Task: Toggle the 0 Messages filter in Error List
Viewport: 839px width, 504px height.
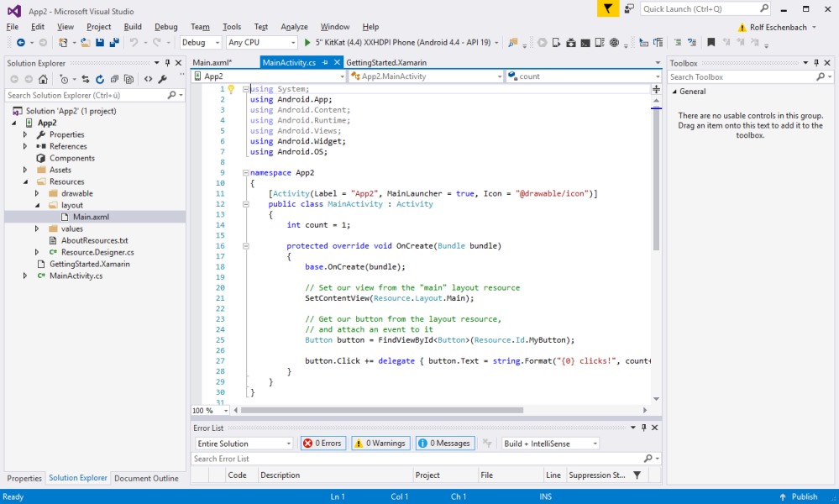Action: pos(444,443)
